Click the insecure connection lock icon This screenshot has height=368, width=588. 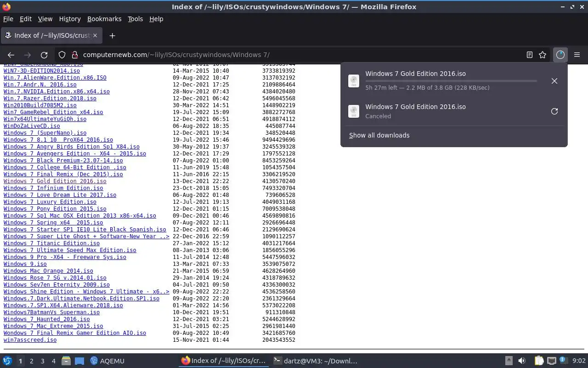(74, 55)
